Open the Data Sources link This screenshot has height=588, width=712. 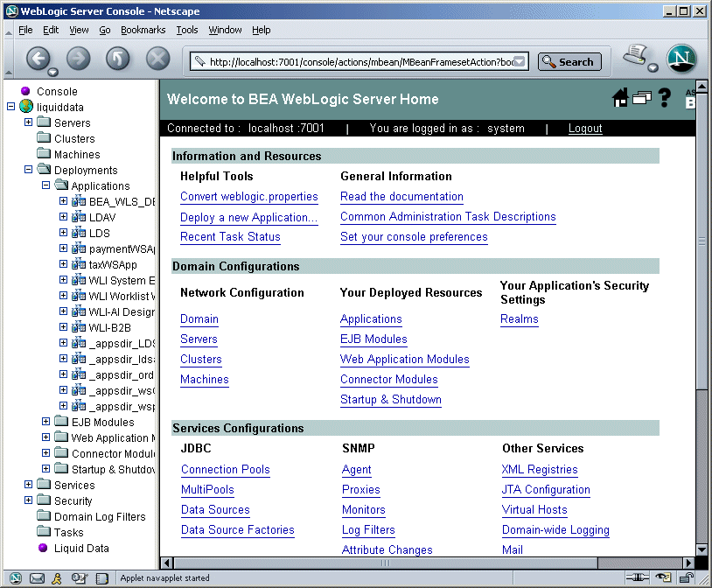pos(215,510)
